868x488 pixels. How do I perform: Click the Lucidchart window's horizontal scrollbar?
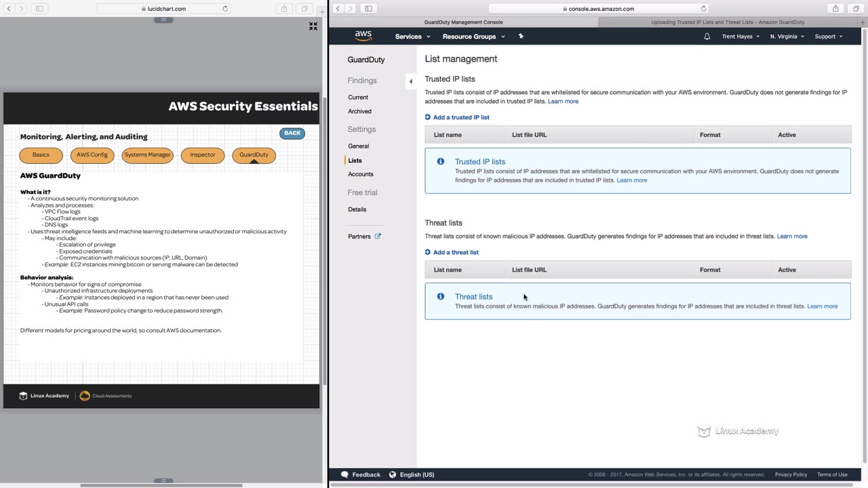click(161, 485)
